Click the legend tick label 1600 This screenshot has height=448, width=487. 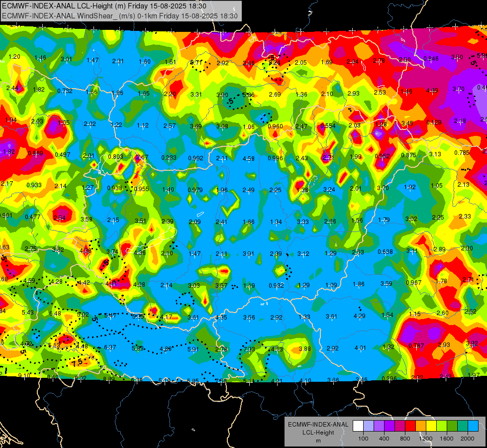click(x=447, y=439)
